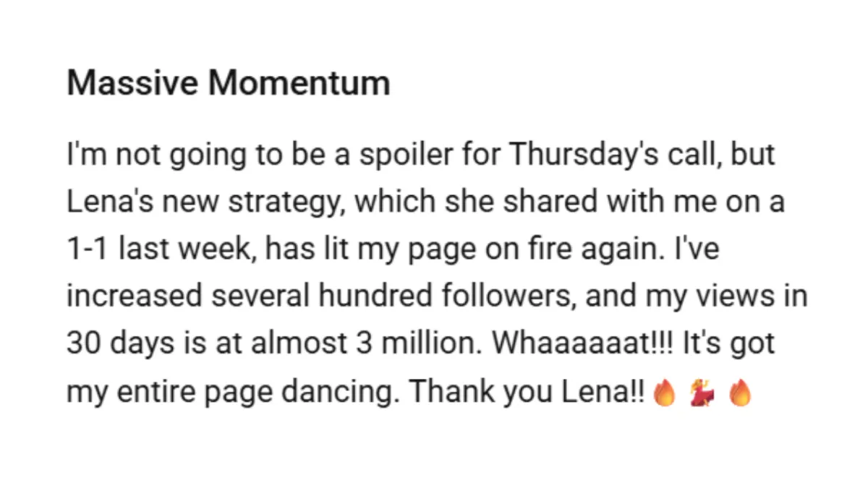This screenshot has height=488, width=868.
Task: Click the text "Thank you Lena!!"
Action: pos(524,392)
